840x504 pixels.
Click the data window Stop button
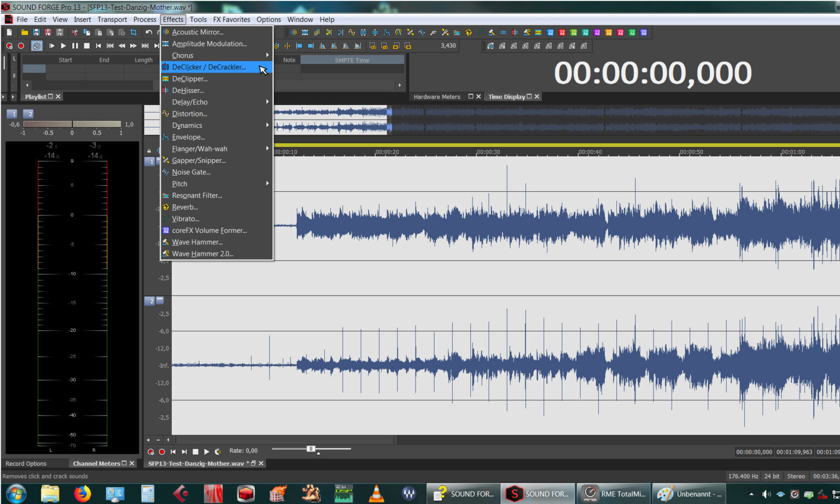click(195, 452)
